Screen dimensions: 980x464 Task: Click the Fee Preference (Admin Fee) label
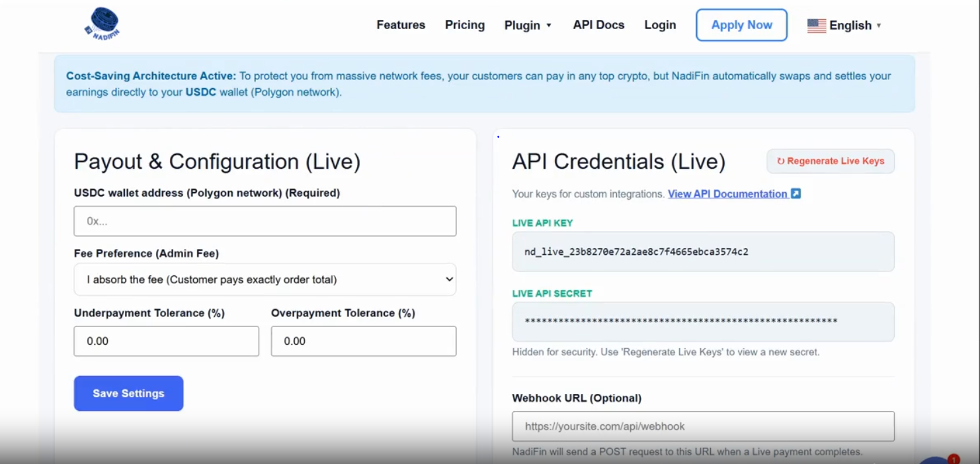point(146,254)
